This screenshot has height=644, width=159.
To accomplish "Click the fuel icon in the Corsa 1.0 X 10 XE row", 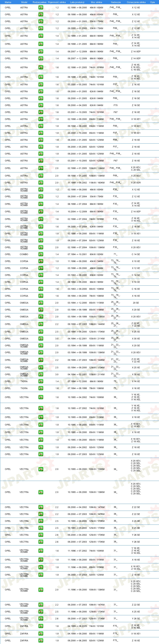I will [x=41, y=261].
